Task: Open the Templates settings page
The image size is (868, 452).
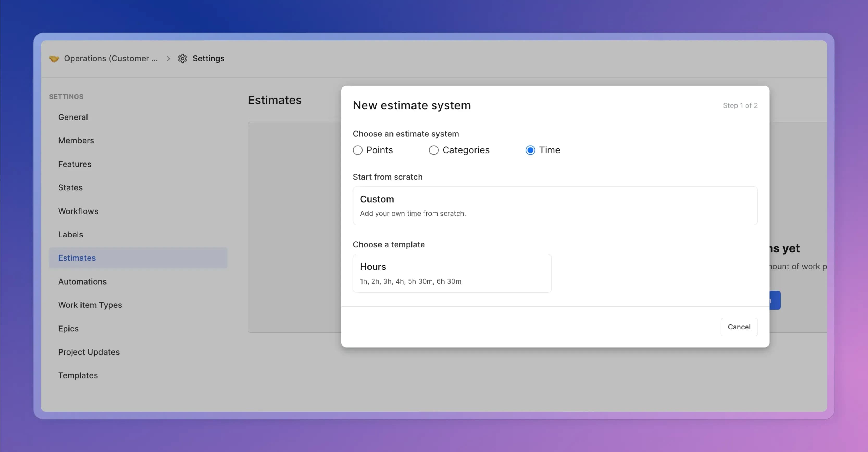Action: (x=78, y=375)
